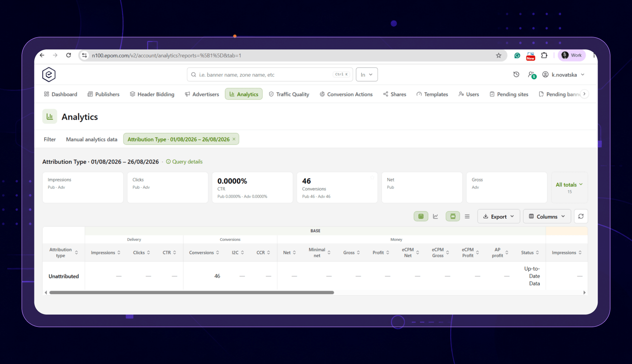Reload the page with refresh icon

[x=68, y=55]
